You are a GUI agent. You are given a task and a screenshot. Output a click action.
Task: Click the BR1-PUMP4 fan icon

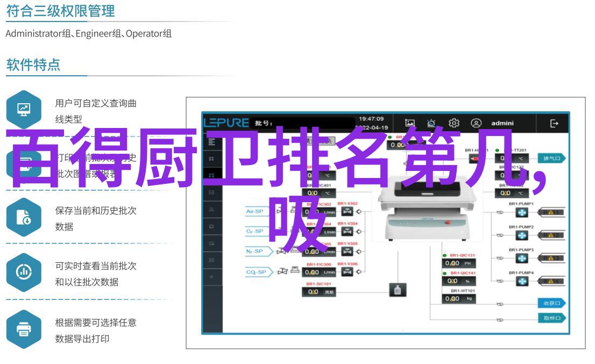[x=522, y=281]
